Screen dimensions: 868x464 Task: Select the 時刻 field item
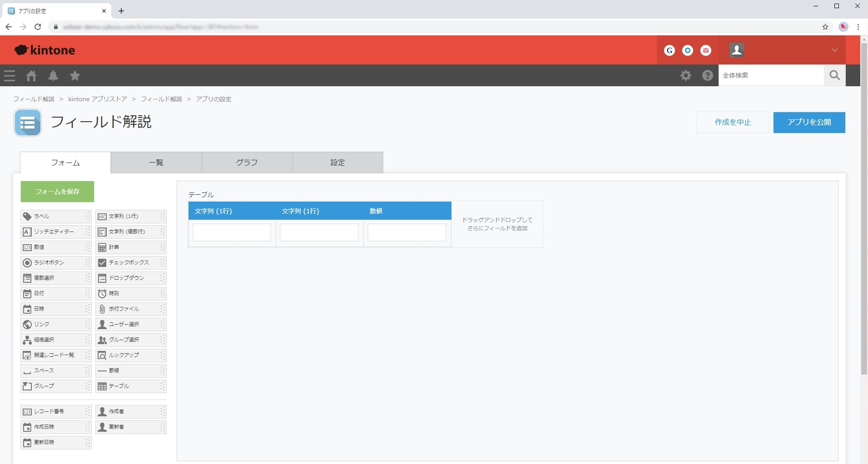pos(131,294)
